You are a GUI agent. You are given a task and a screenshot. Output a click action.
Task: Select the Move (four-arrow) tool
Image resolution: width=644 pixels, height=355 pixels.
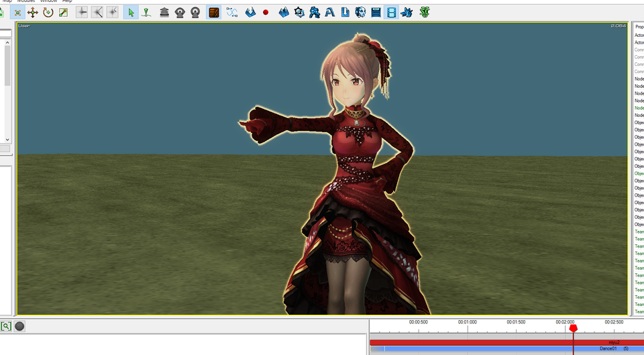[33, 12]
